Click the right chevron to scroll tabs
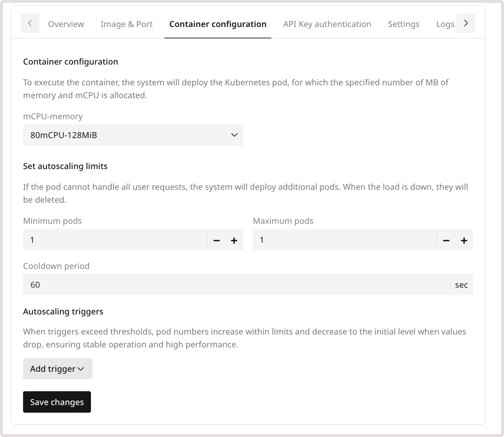The width and height of the screenshot is (504, 437). (466, 23)
